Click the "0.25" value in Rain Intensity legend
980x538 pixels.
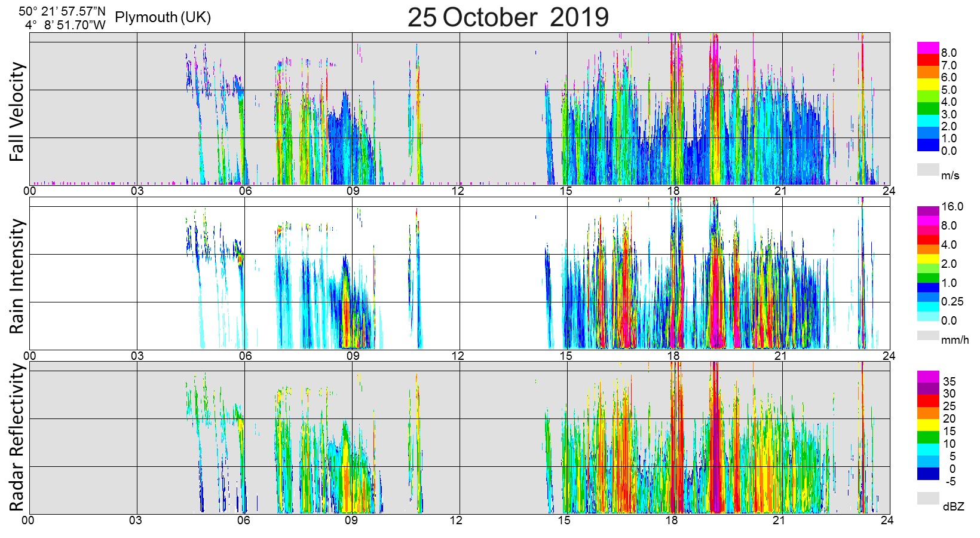coord(953,301)
